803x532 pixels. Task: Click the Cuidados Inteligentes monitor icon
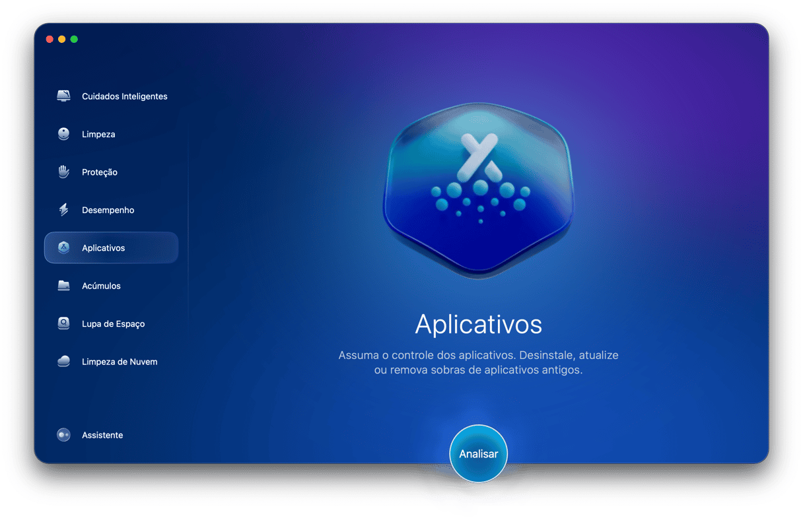(63, 96)
